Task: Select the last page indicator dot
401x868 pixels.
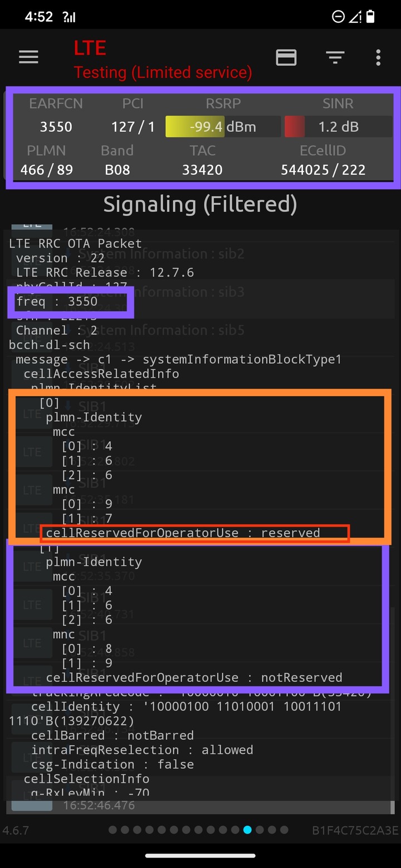Action: (284, 830)
